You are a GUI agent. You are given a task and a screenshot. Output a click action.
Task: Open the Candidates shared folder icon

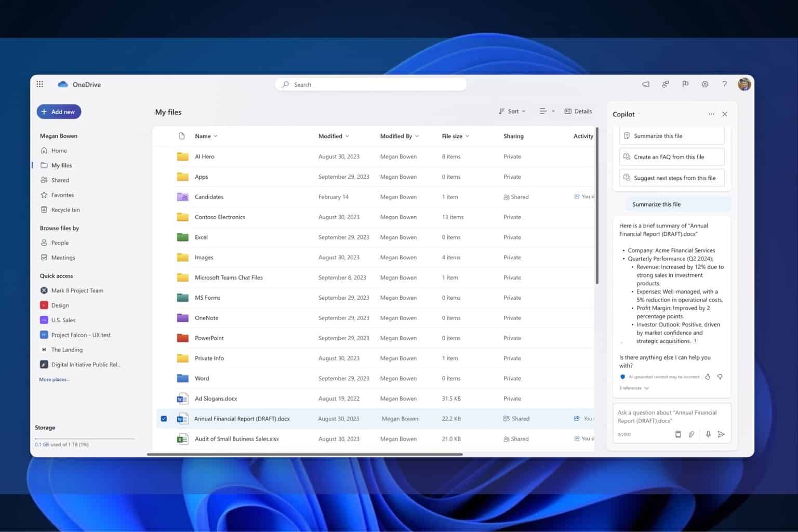[182, 197]
